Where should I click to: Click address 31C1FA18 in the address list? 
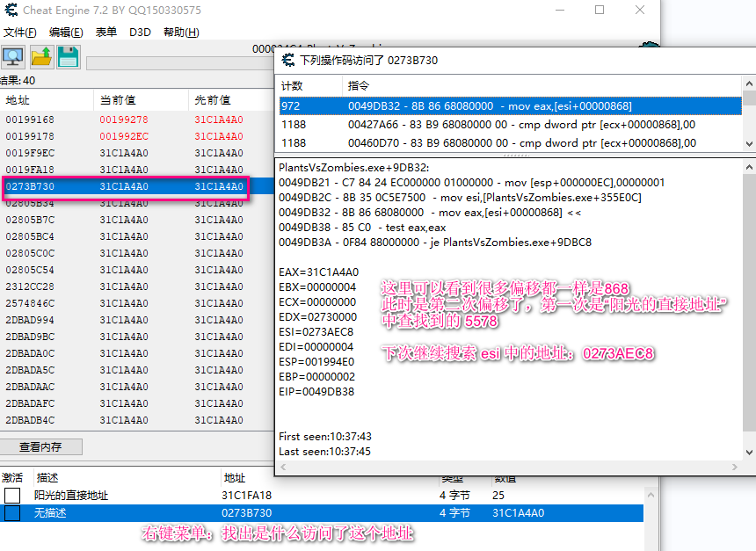click(x=246, y=495)
